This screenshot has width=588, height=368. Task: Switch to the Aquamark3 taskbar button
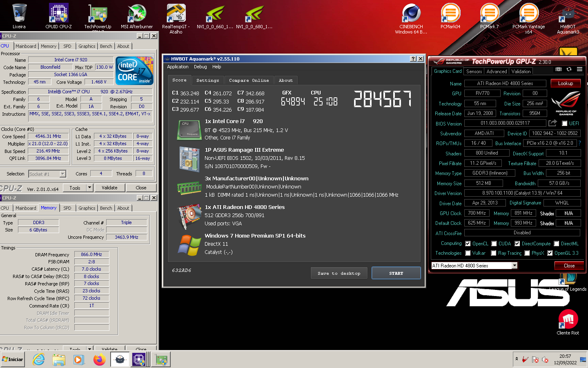[x=120, y=359]
